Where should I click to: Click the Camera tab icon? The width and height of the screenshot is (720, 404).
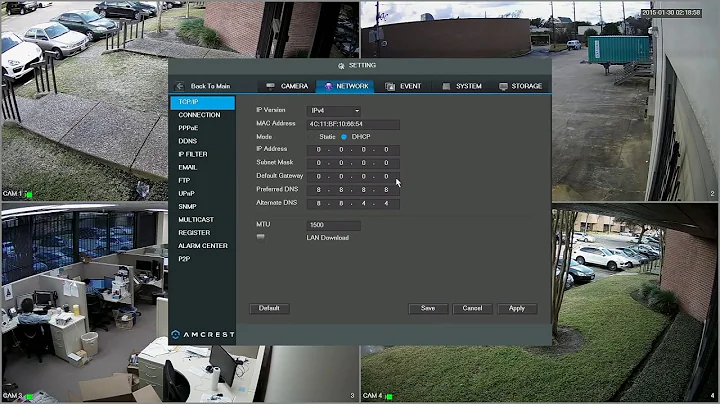pyautogui.click(x=270, y=86)
